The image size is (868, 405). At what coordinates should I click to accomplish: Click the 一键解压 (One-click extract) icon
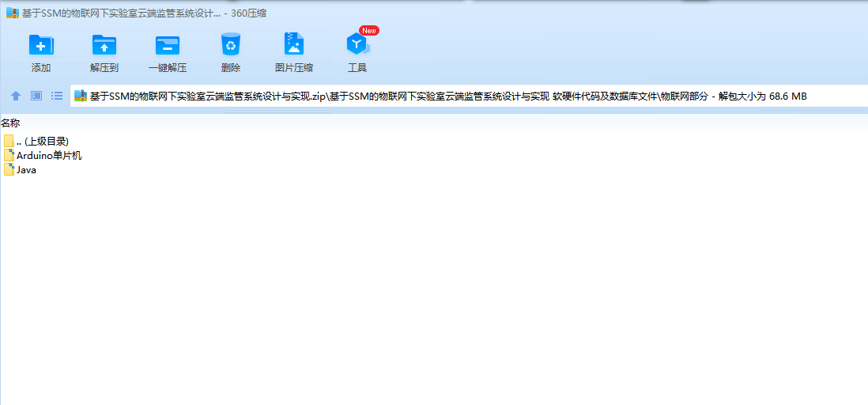[167, 45]
